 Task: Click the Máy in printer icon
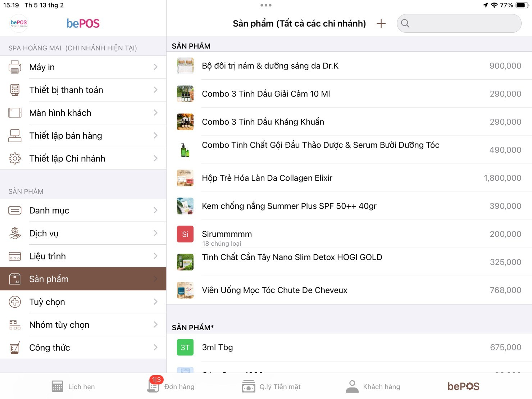pos(15,67)
